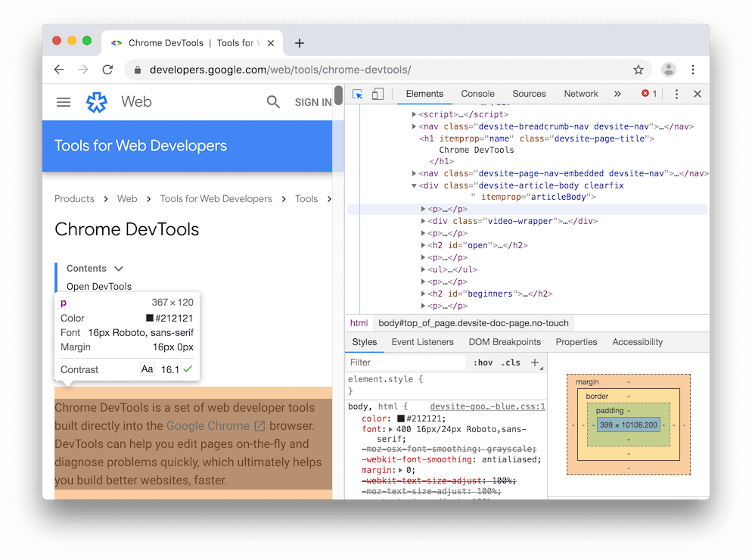The image size is (752, 560).
Task: Add new style rule with plus icon
Action: [535, 362]
